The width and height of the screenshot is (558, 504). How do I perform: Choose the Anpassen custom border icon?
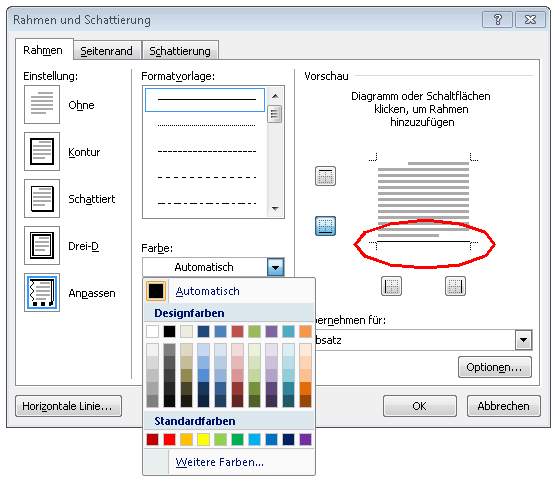point(42,293)
